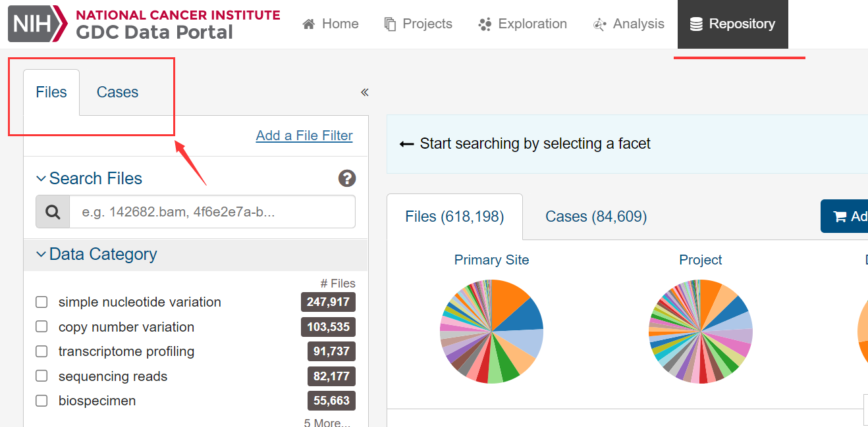
Task: Click the 91,737 file count badge
Action: (331, 351)
